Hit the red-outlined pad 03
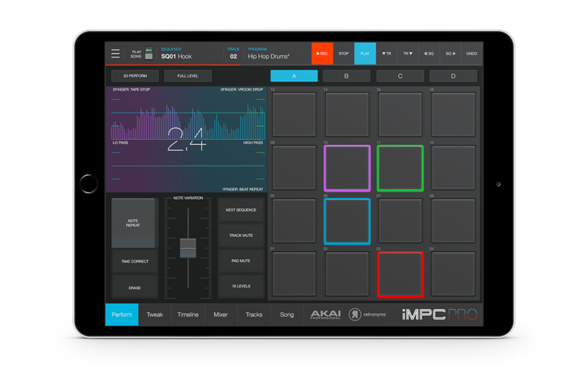The width and height of the screenshot is (588, 368). pos(401,274)
